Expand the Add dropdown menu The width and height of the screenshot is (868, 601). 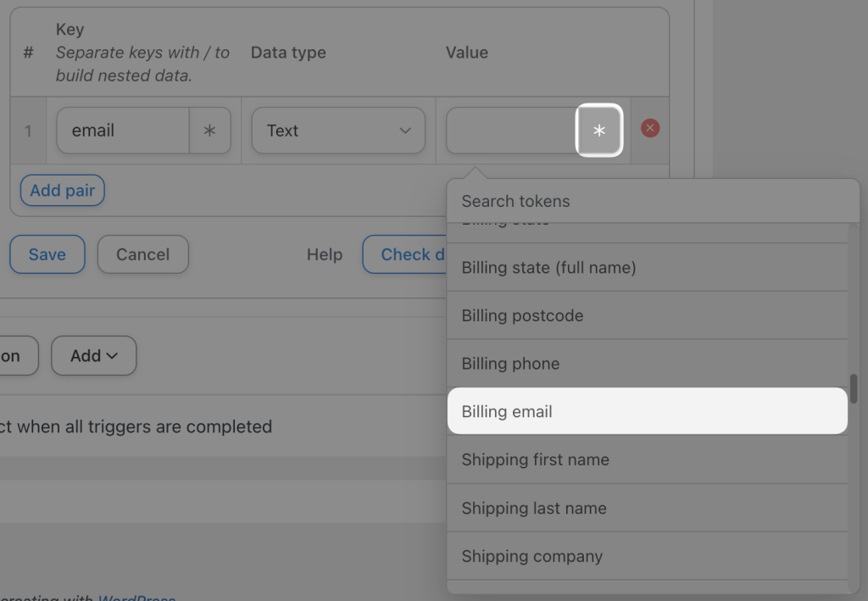click(93, 355)
